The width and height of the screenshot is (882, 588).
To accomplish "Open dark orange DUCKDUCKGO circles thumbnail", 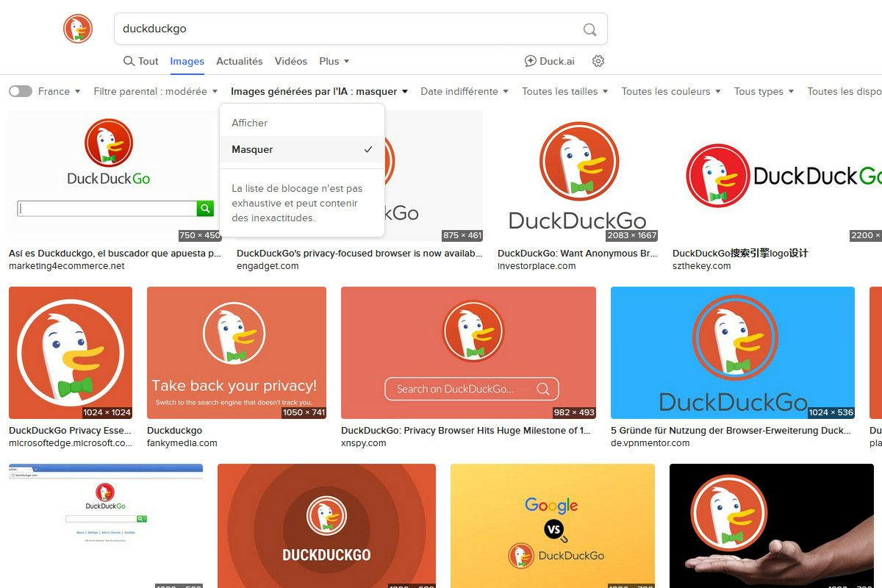I will pyautogui.click(x=326, y=526).
